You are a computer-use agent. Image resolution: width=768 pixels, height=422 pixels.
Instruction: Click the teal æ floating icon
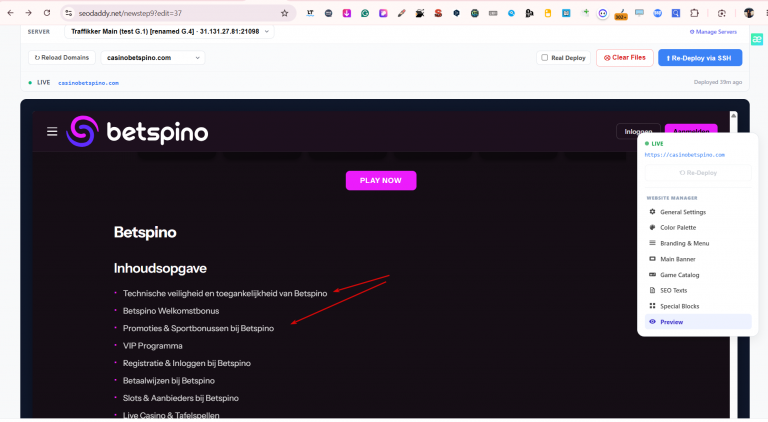757,39
